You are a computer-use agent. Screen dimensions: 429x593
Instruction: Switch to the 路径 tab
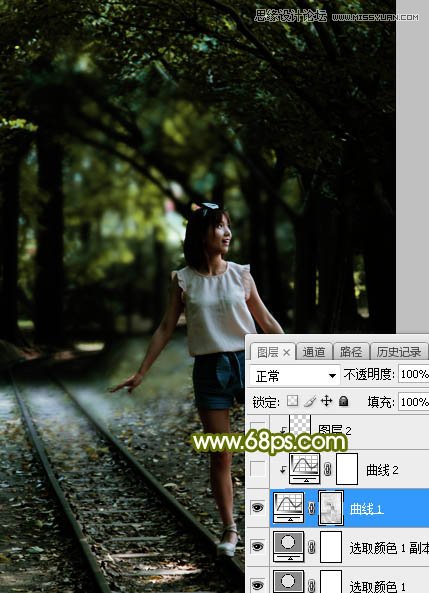(351, 352)
